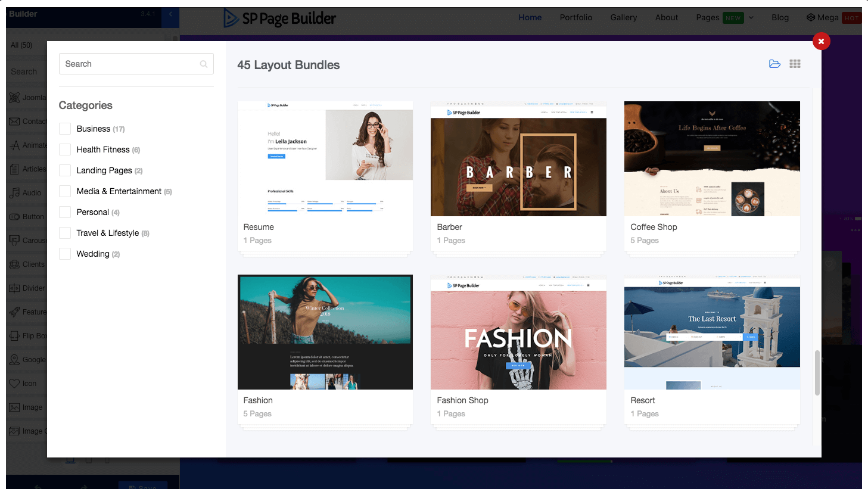
Task: Click the Audio addon music icon
Action: 14,192
